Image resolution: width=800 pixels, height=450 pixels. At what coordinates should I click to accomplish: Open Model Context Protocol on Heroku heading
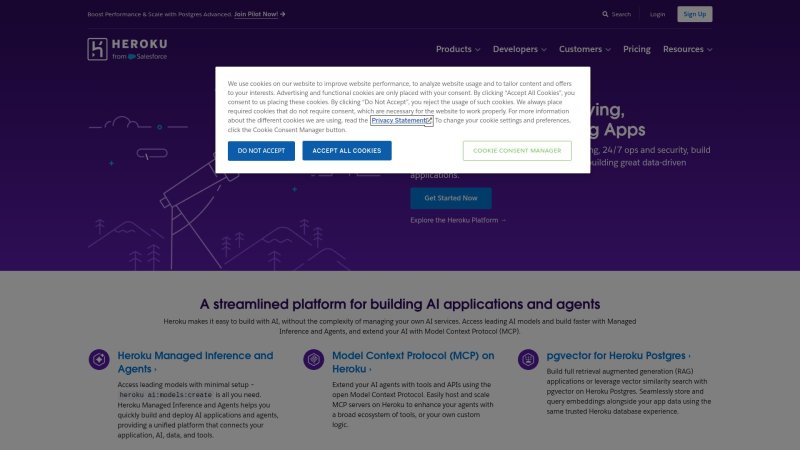(413, 362)
